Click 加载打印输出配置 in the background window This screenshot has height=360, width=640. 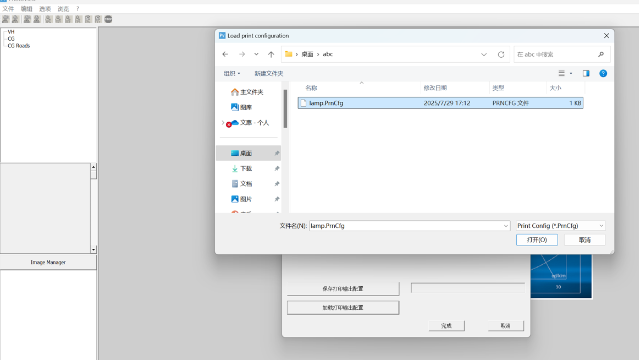[343, 308]
